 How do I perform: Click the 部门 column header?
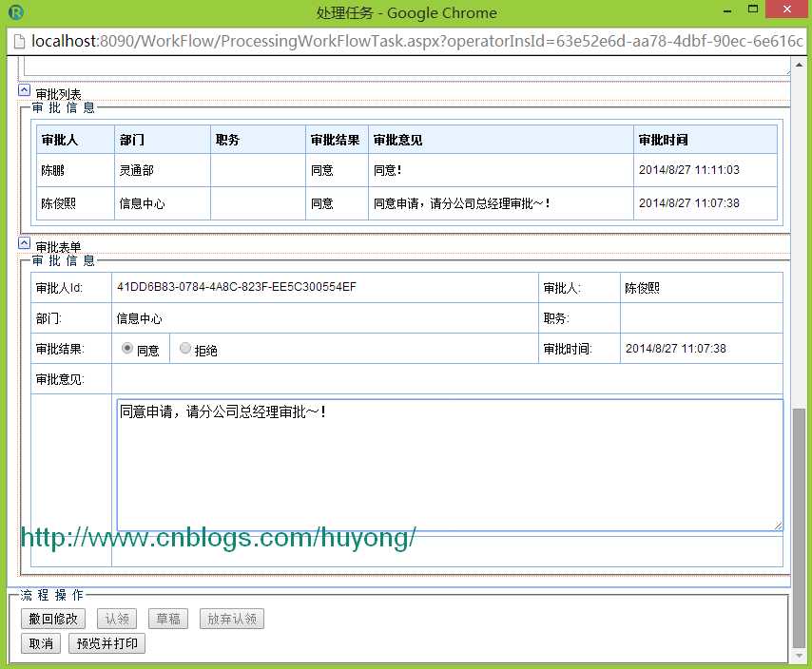[162, 140]
